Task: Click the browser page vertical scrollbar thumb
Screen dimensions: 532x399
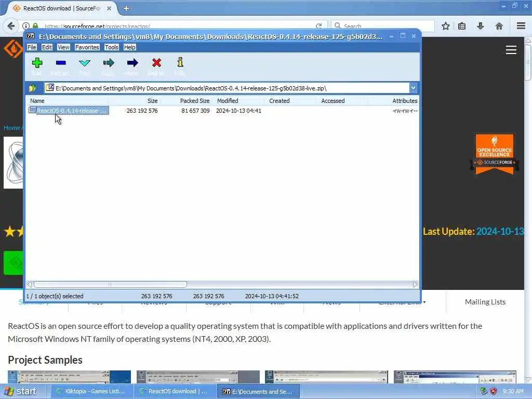Action: click(x=528, y=62)
